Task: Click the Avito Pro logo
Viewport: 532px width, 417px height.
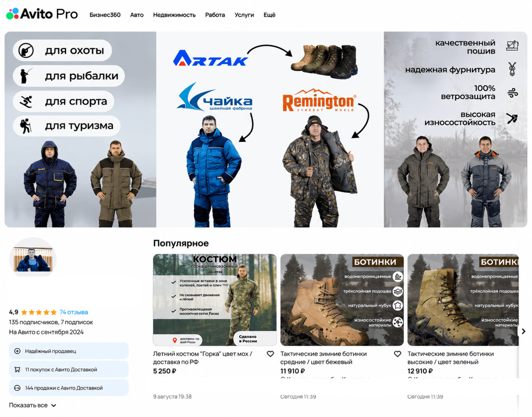Action: coord(42,14)
